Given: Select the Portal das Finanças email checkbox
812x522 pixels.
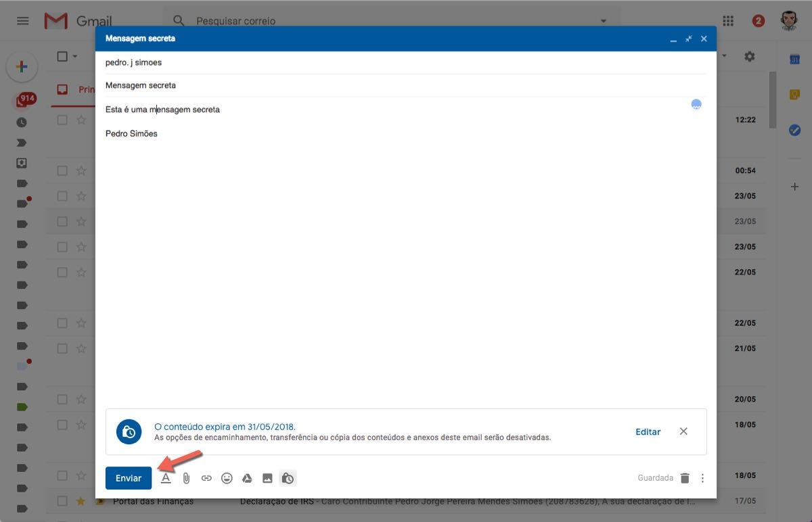Looking at the screenshot, I should [62, 501].
